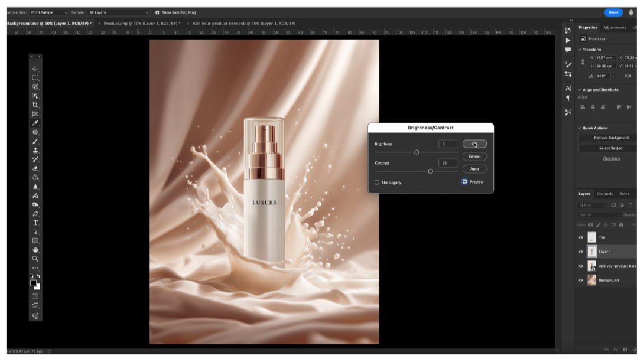Click Lock All padlock icon
This screenshot has height=362, width=644.
pyautogui.click(x=621, y=224)
